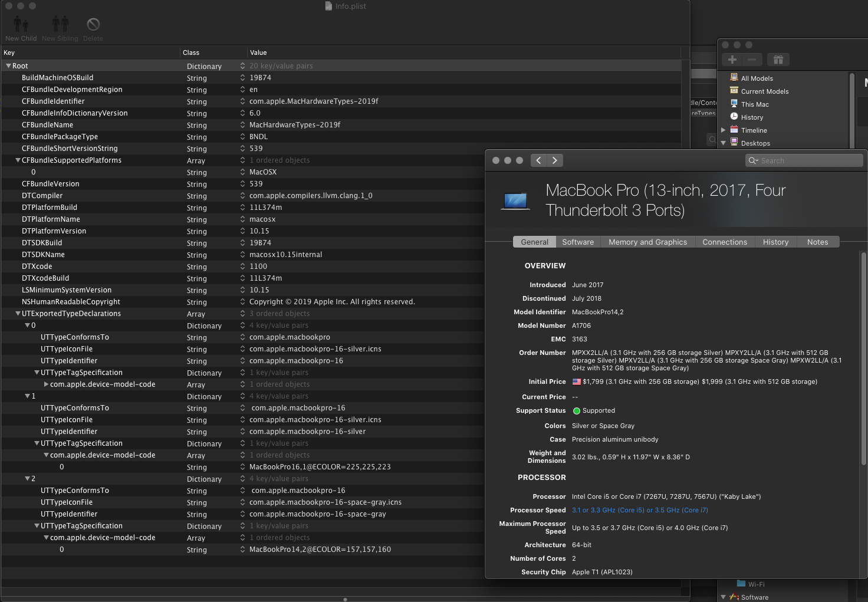
Task: Click the MacBook Pro laptop thumbnail image
Action: click(x=515, y=201)
